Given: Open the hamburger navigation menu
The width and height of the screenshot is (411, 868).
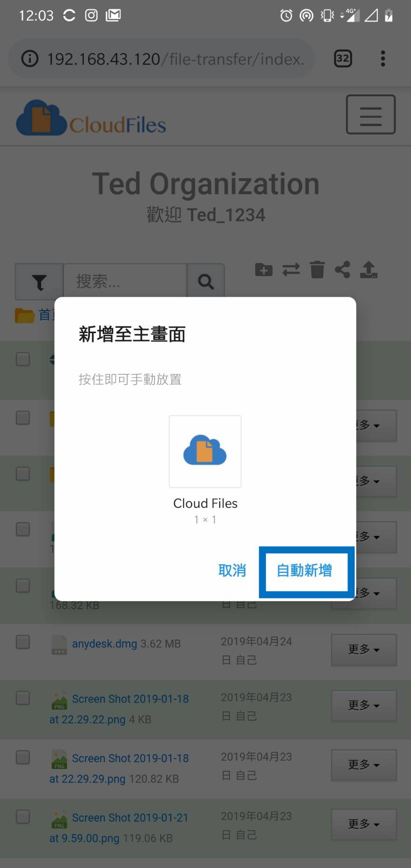Looking at the screenshot, I should pos(370,114).
